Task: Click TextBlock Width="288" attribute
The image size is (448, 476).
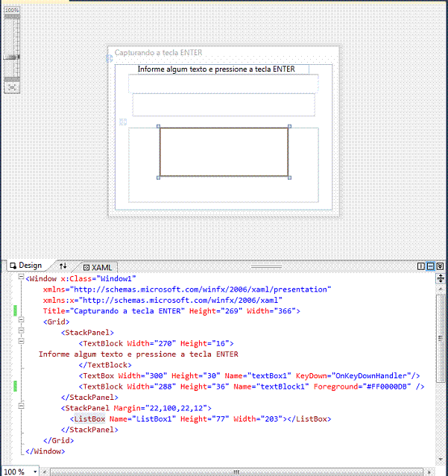Action: click(151, 386)
